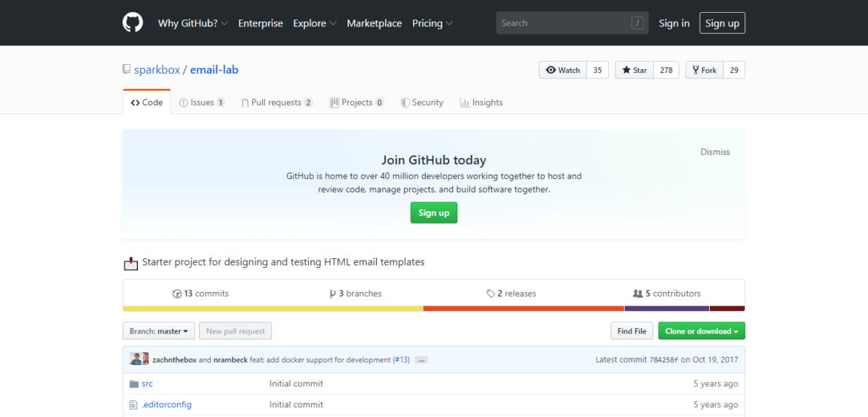Open feat: add docker support commit message
The width and height of the screenshot is (868, 417).
coord(320,360)
